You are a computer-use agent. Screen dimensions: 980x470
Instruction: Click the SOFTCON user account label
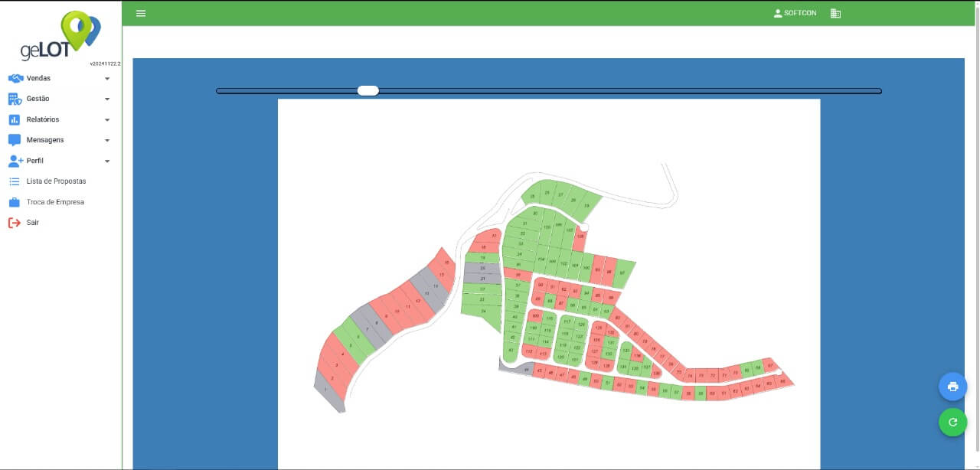[796, 13]
